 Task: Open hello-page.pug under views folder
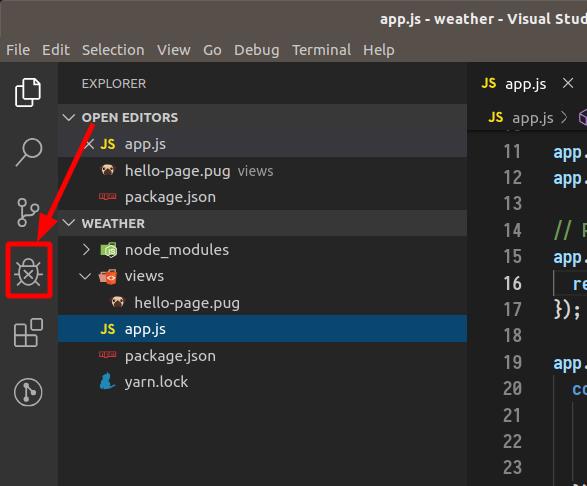tap(262, 303)
